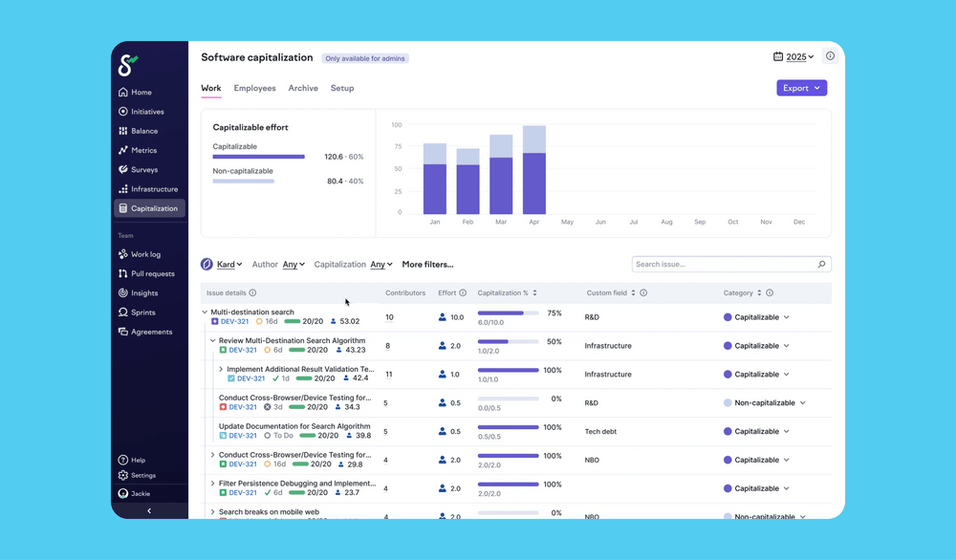Viewport: 956px width, 560px height.
Task: Go to the Work log section
Action: click(146, 254)
